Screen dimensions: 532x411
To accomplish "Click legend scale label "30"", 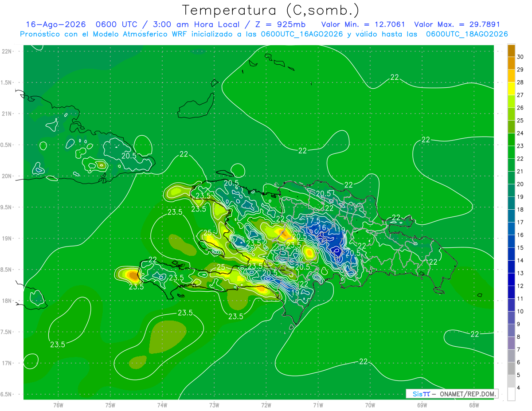I will pyautogui.click(x=520, y=57).
